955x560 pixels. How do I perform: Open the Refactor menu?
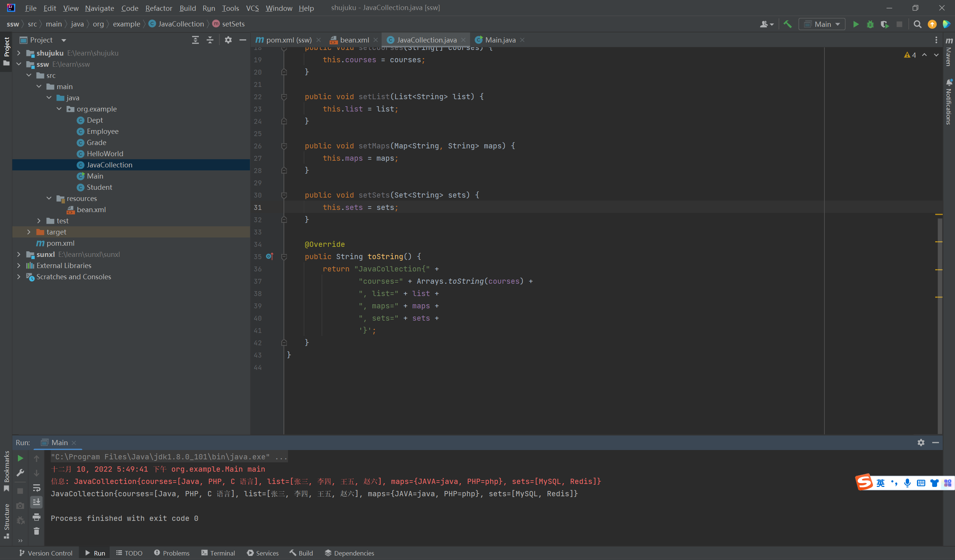(x=159, y=8)
